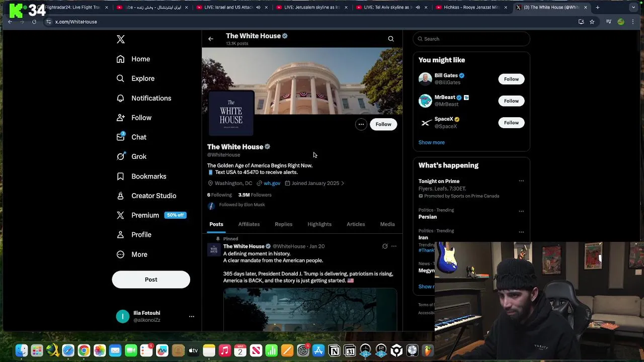
Task: Open the White House profile picture
Action: pos(231,114)
